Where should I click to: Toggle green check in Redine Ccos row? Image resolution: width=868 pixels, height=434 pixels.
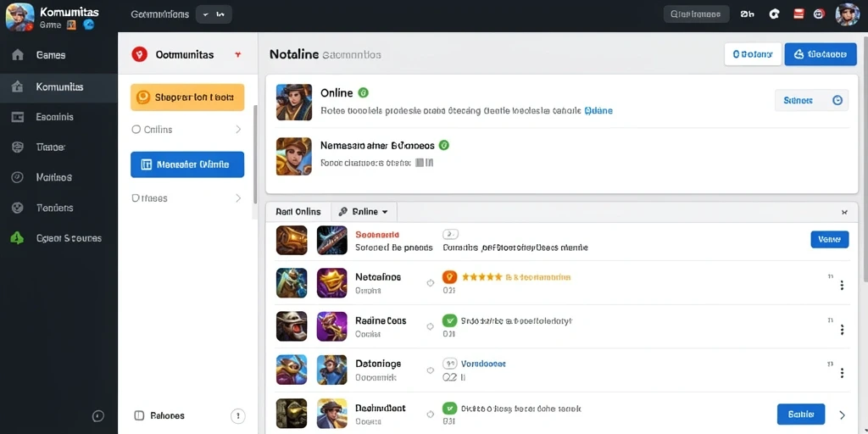[449, 320]
